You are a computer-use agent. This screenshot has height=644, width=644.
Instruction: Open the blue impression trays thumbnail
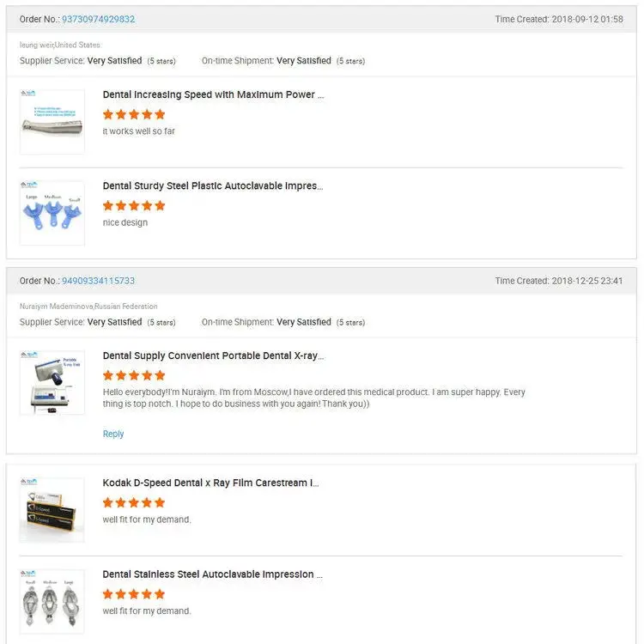coord(52,214)
